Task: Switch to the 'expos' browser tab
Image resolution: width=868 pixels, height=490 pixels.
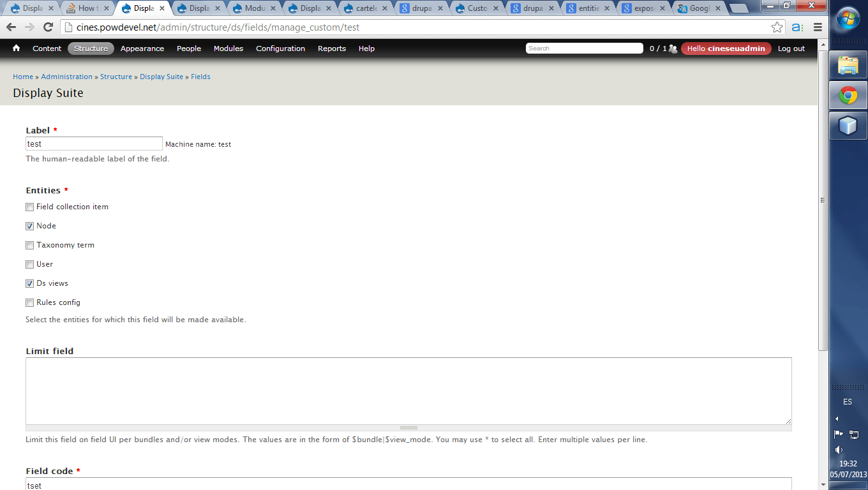Action: (x=644, y=8)
